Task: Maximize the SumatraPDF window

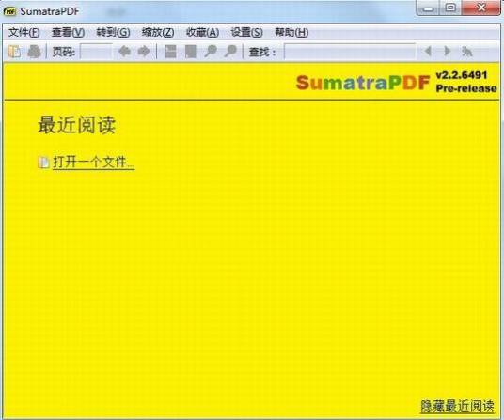Action: click(450, 8)
